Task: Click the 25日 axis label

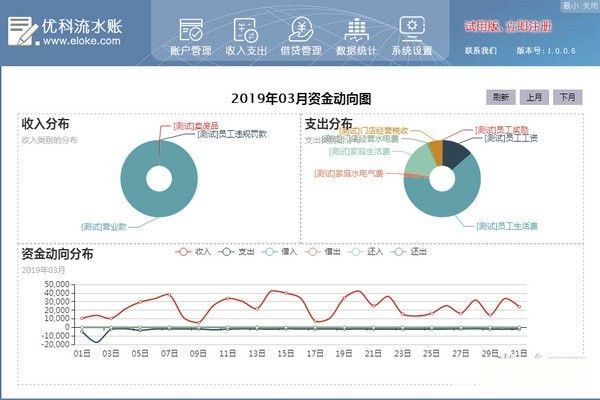Action: [x=431, y=354]
